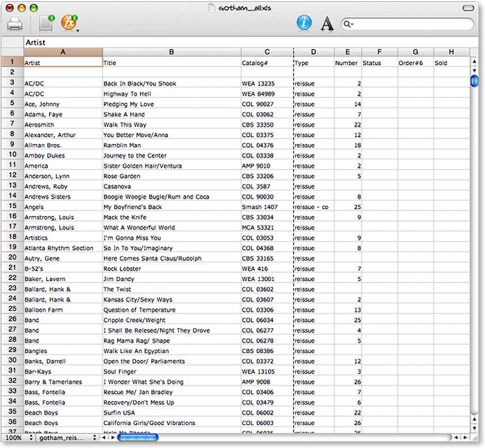Select cell 'Walk Like An Egyptian'
485x448 pixels.
[x=172, y=351]
